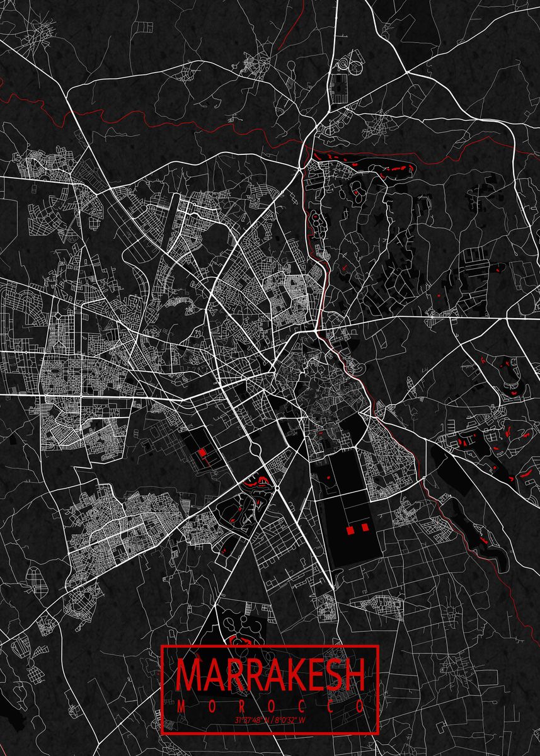This screenshot has width=540, height=756.
Task: Click the last O in MOROCCO
Action: pyautogui.click(x=360, y=706)
